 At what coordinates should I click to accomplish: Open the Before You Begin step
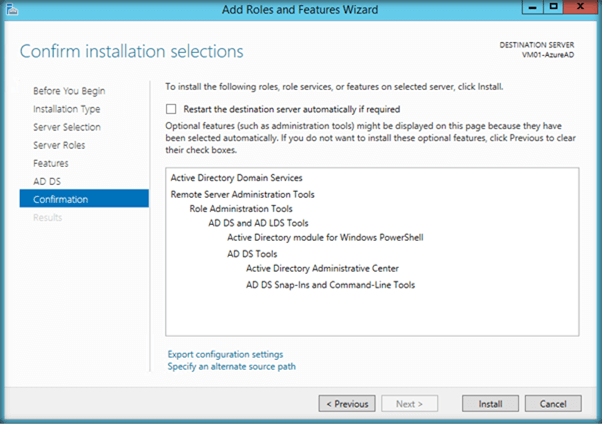click(x=69, y=91)
